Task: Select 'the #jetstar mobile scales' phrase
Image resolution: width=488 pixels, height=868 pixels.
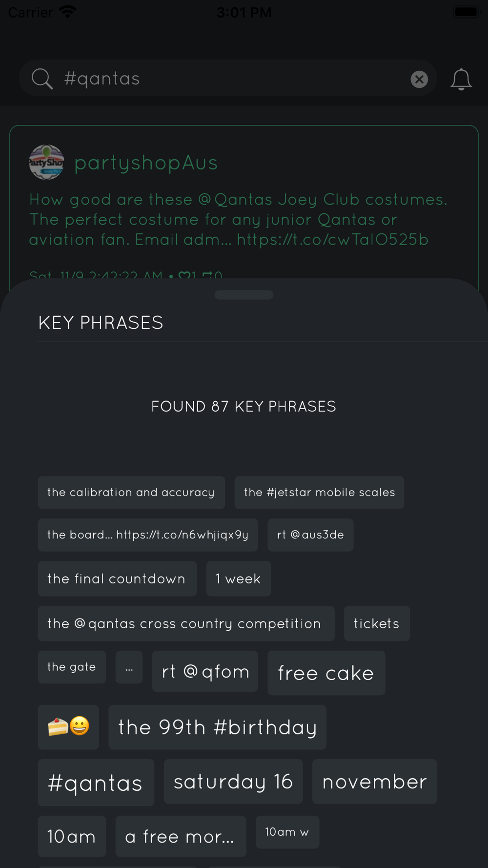Action: 319,493
